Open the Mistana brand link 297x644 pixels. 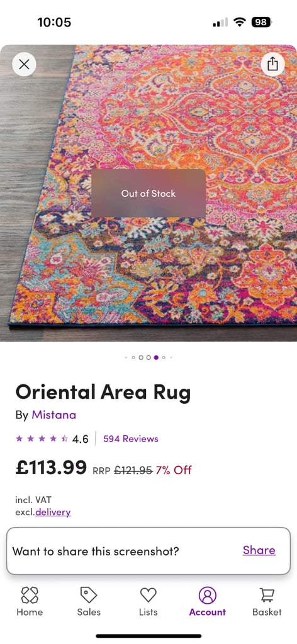[x=54, y=415]
